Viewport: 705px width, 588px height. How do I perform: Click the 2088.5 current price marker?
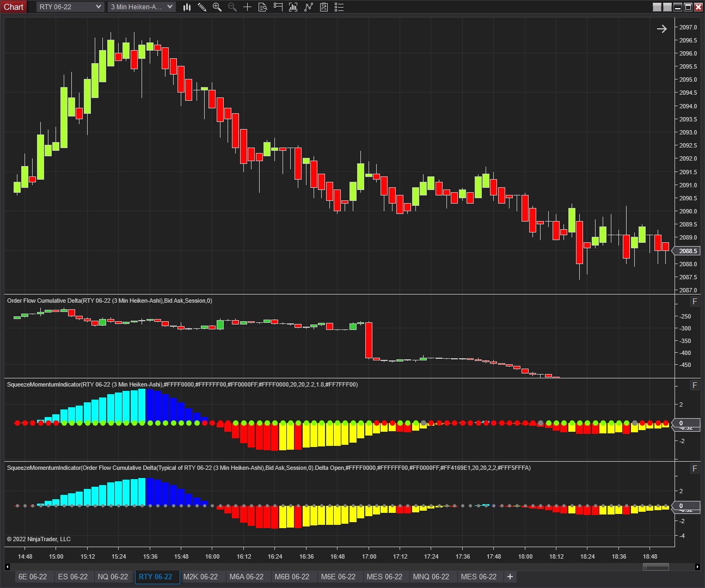[687, 251]
